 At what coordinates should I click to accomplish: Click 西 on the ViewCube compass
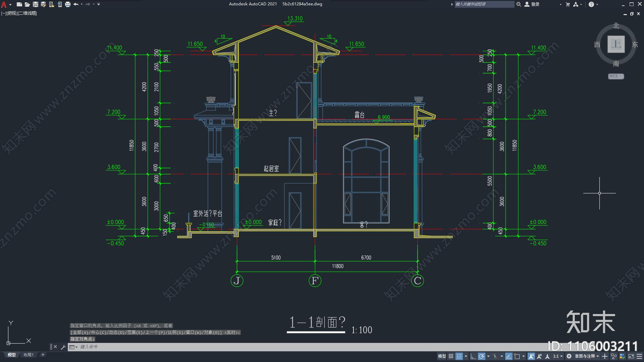pyautogui.click(x=597, y=45)
